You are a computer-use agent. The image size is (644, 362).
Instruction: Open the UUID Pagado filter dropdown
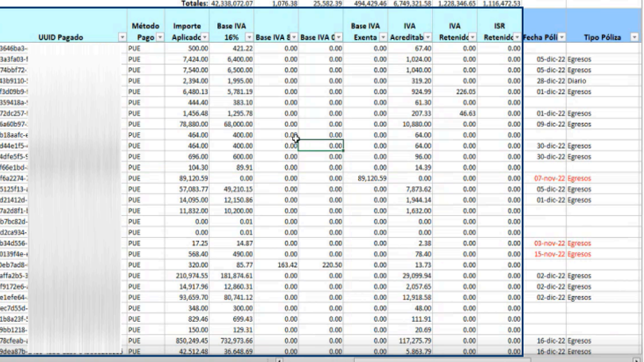click(x=122, y=37)
